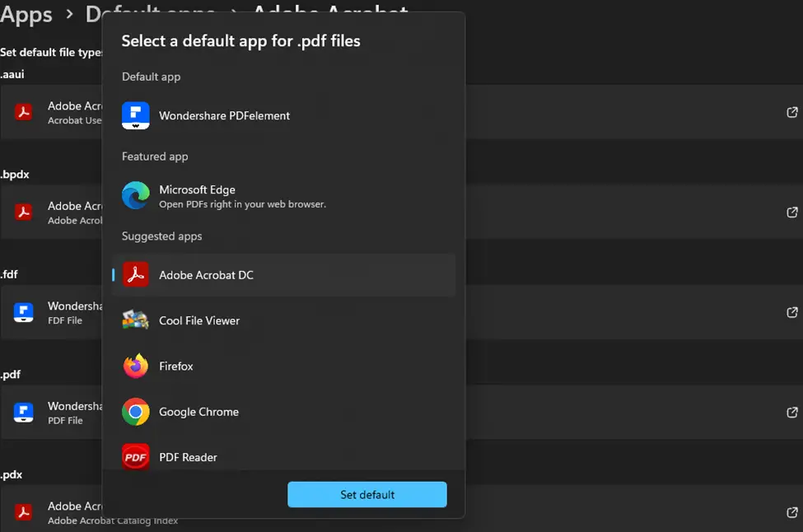Image resolution: width=803 pixels, height=532 pixels.
Task: Select the PDF Reader icon
Action: pos(136,457)
